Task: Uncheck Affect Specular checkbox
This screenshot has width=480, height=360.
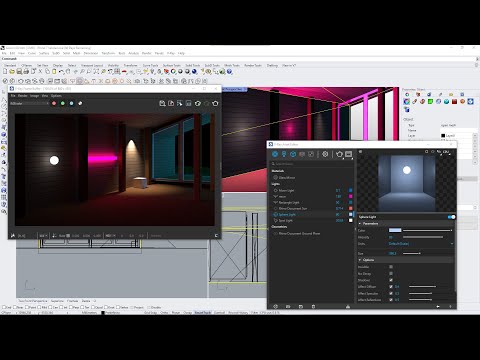Action: 391,293
